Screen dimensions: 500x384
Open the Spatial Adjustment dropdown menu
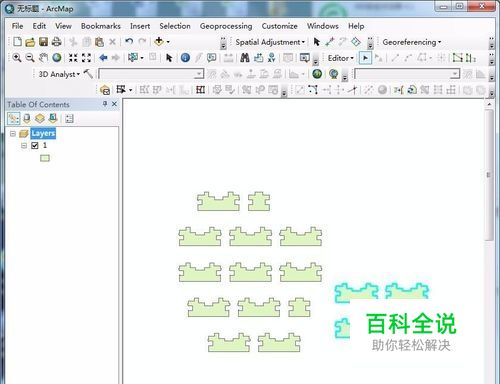coord(270,42)
